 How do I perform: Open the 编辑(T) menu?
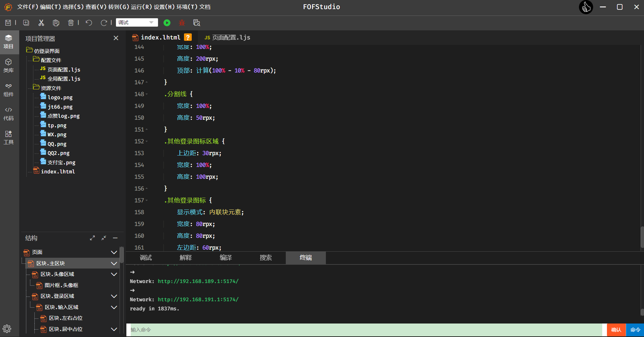(x=51, y=7)
